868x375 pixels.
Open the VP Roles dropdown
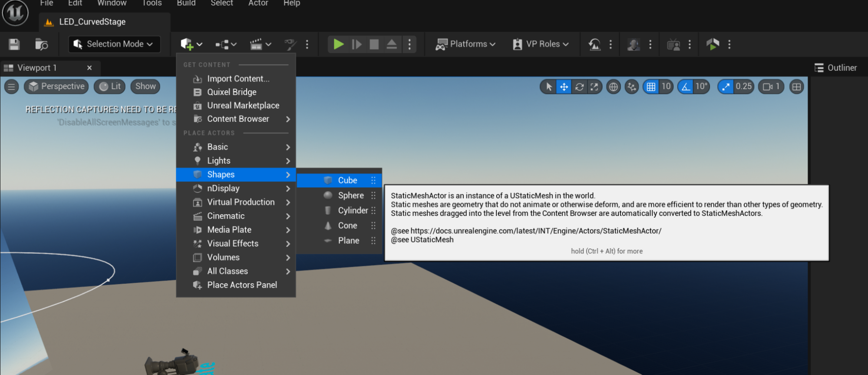coord(541,44)
